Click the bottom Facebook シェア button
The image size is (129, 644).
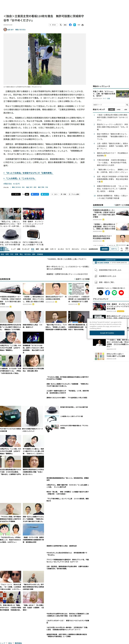click(35, 194)
